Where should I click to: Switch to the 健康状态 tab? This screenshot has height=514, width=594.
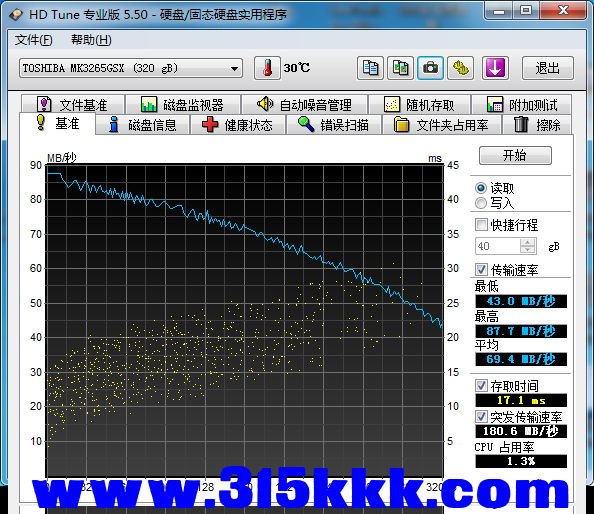[238, 125]
